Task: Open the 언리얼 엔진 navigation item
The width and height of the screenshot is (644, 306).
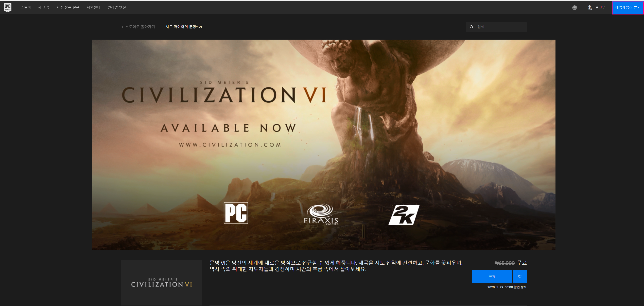Action: (x=117, y=7)
